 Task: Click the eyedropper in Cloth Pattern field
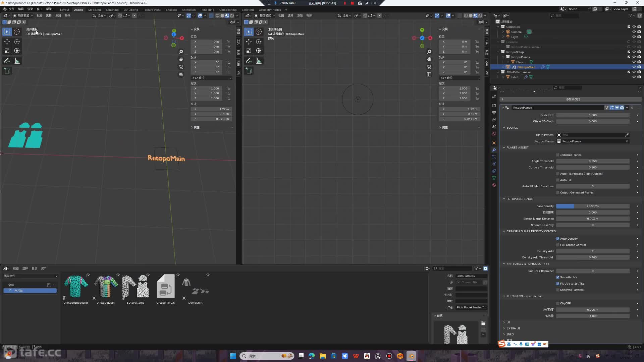[627, 135]
